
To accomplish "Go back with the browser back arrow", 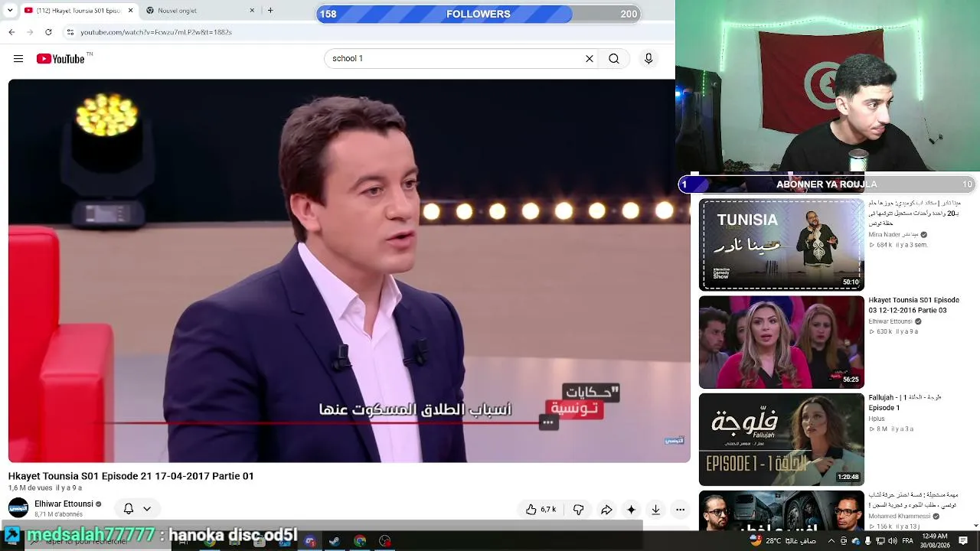I will 11,32.
